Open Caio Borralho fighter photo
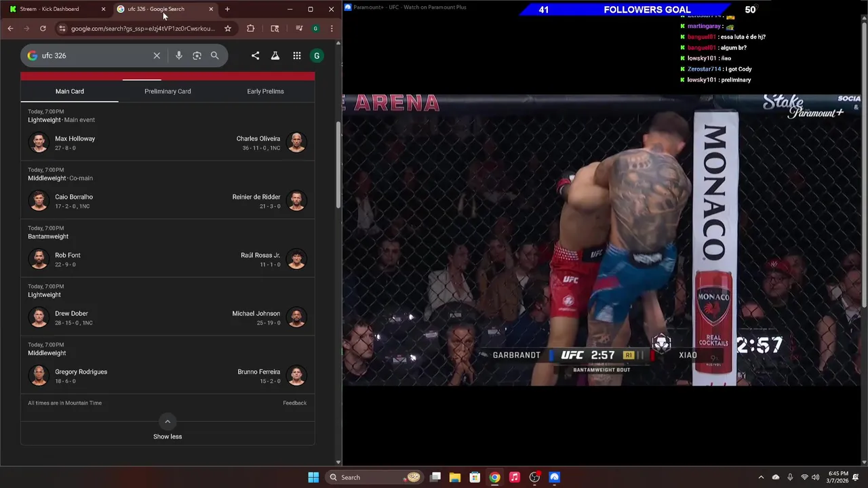Image resolution: width=868 pixels, height=488 pixels. (39, 201)
